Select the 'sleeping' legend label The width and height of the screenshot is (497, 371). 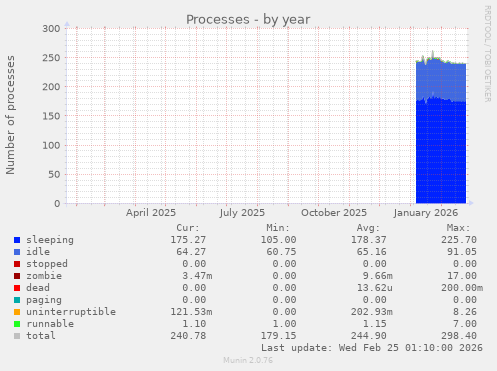[x=50, y=240]
